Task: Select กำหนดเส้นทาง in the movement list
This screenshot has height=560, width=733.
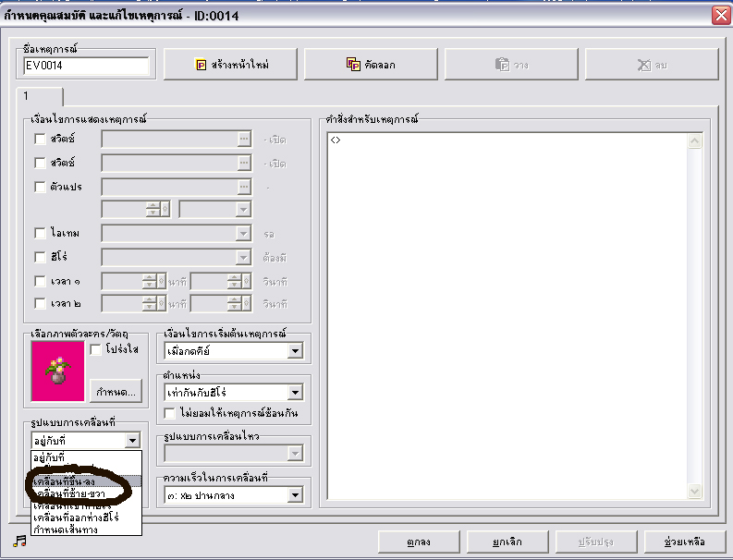Action: pyautogui.click(x=87, y=530)
